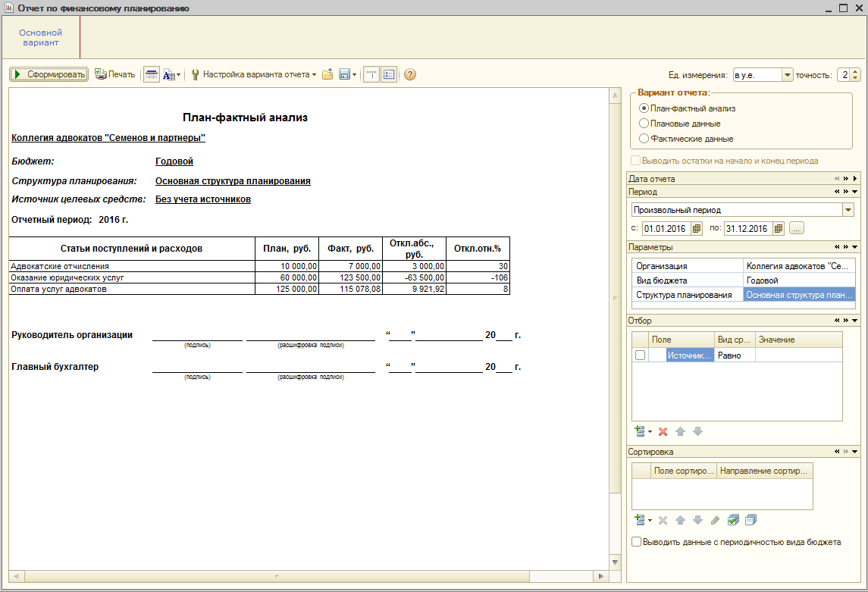This screenshot has height=592, width=868.
Task: Click the Основная структура план... value cell
Action: [x=799, y=295]
